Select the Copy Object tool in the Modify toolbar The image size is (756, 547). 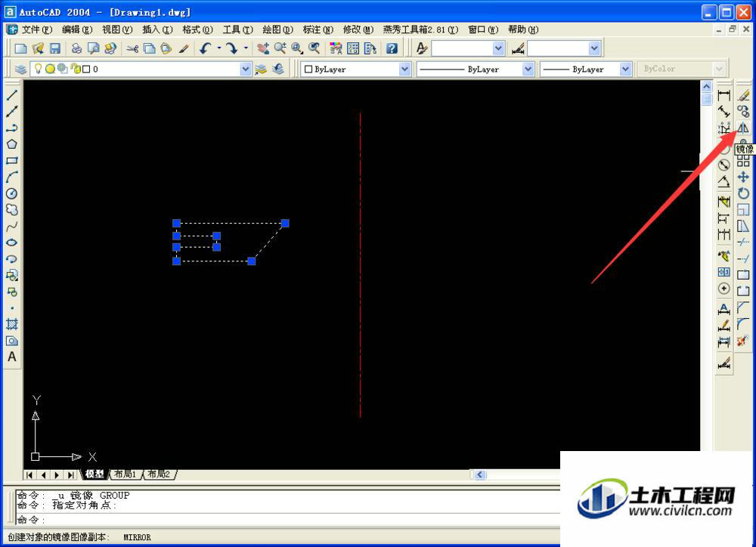743,112
